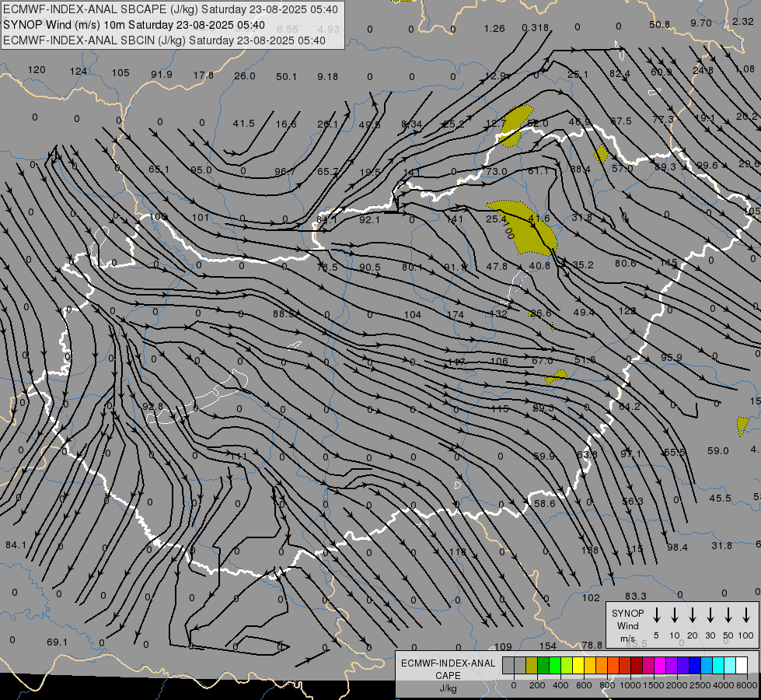Click the map value 128
Viewport: 761px width, 700px height.
click(x=627, y=310)
